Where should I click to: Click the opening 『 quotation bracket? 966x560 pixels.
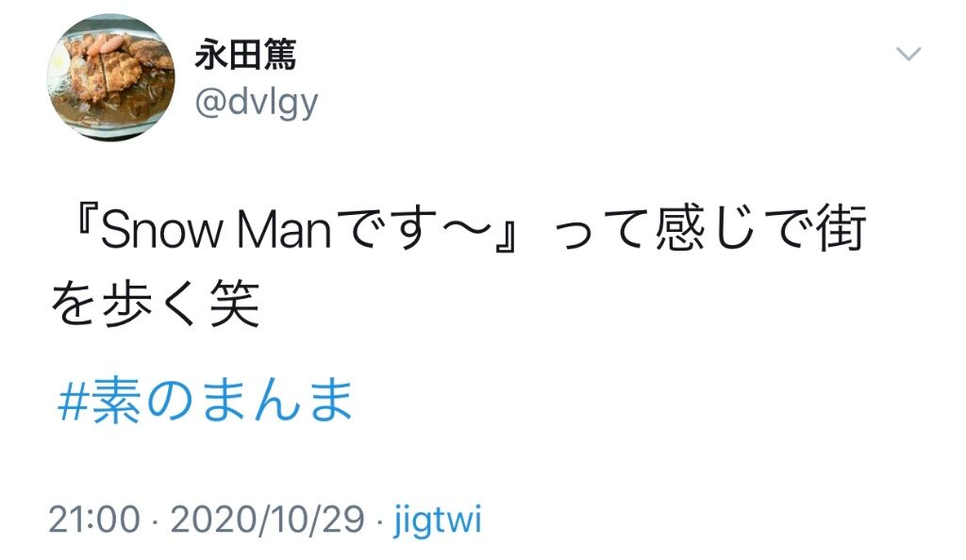[86, 221]
